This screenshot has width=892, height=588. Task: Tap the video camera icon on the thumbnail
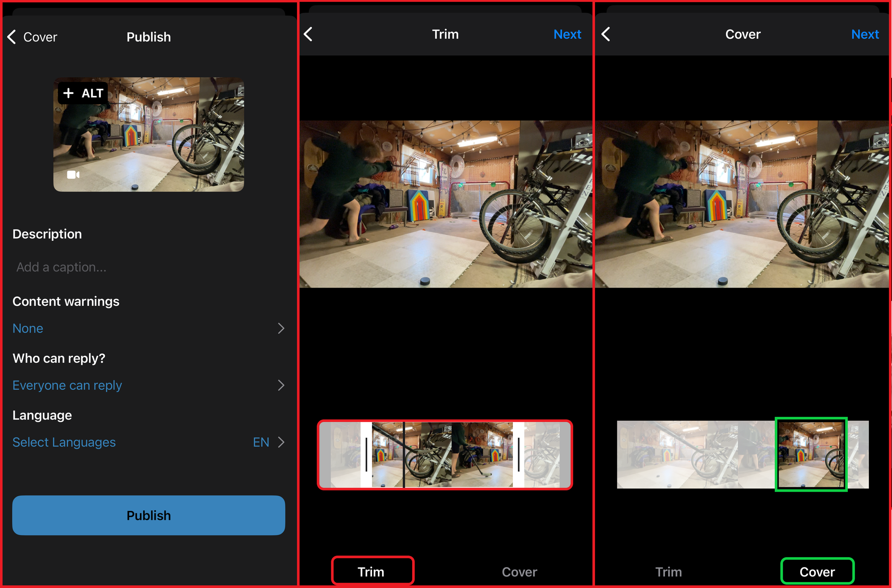point(73,175)
